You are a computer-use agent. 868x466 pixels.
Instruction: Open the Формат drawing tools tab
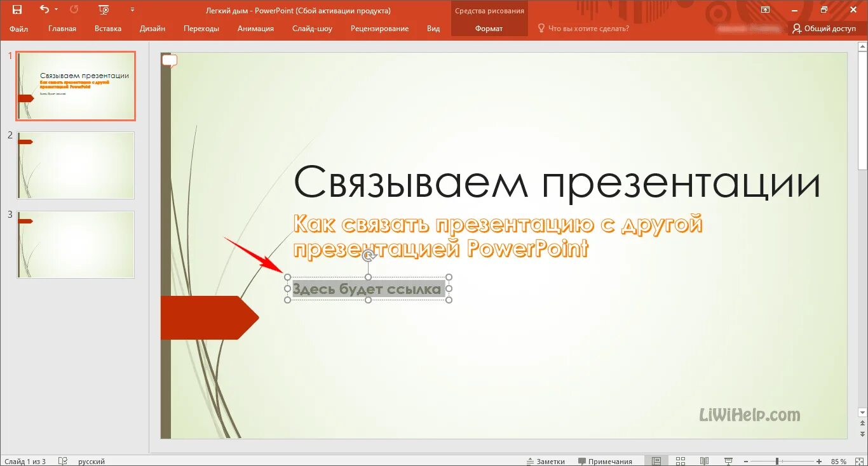(489, 29)
